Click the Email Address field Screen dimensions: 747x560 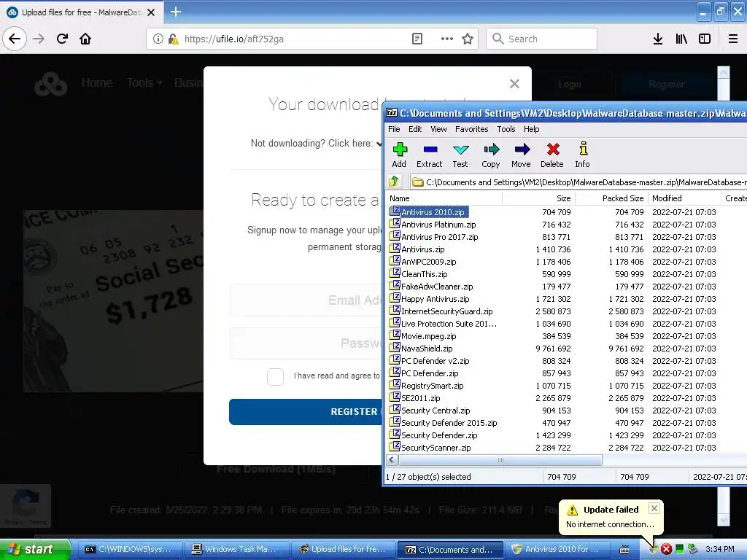coord(306,300)
